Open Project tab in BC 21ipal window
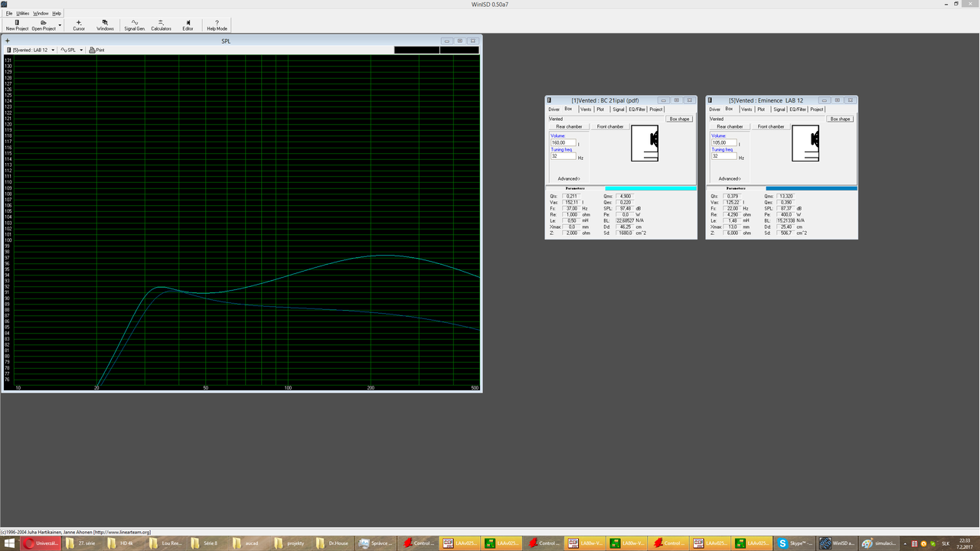Viewport: 980px width, 551px height. click(x=656, y=109)
